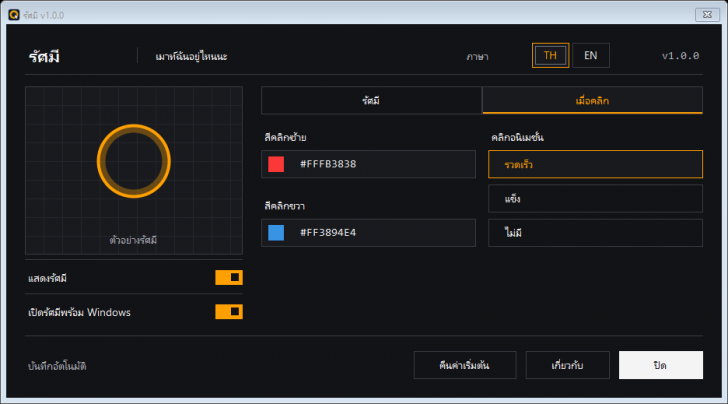This screenshot has height=404, width=728.
Task: Click the red left-click color swatch
Action: 276,164
